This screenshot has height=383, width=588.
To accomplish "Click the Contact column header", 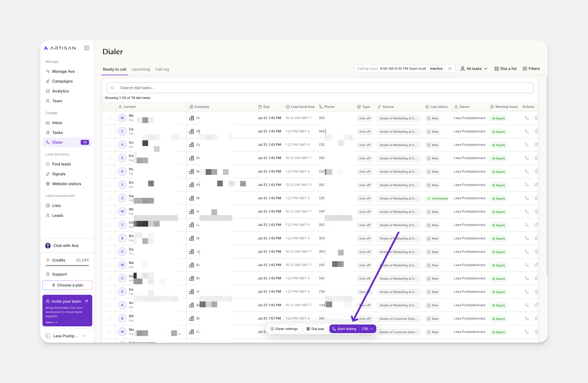I will (127, 107).
